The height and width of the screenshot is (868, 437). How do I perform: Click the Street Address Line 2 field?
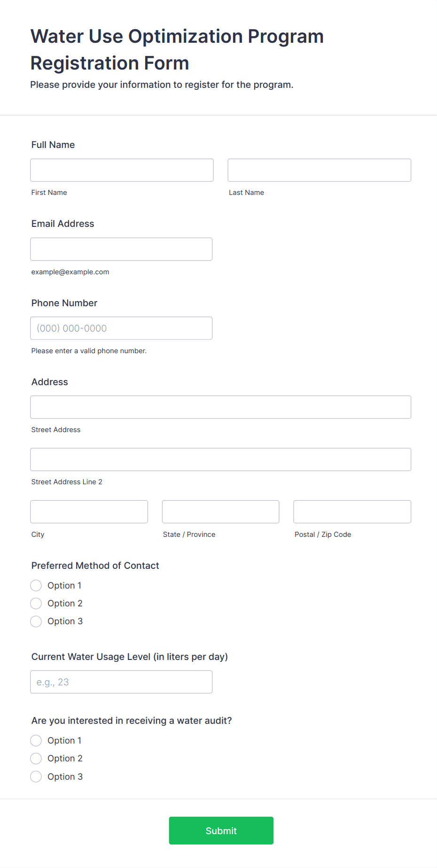point(220,459)
